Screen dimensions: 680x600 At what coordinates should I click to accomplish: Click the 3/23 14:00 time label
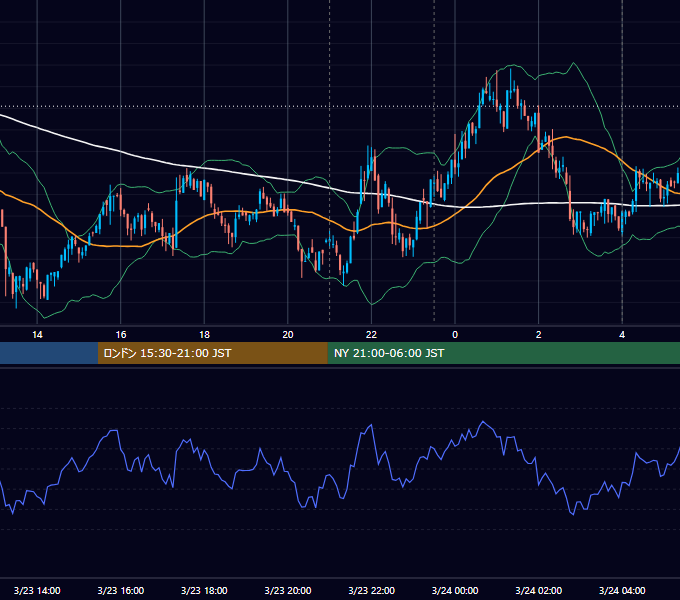coord(37,590)
